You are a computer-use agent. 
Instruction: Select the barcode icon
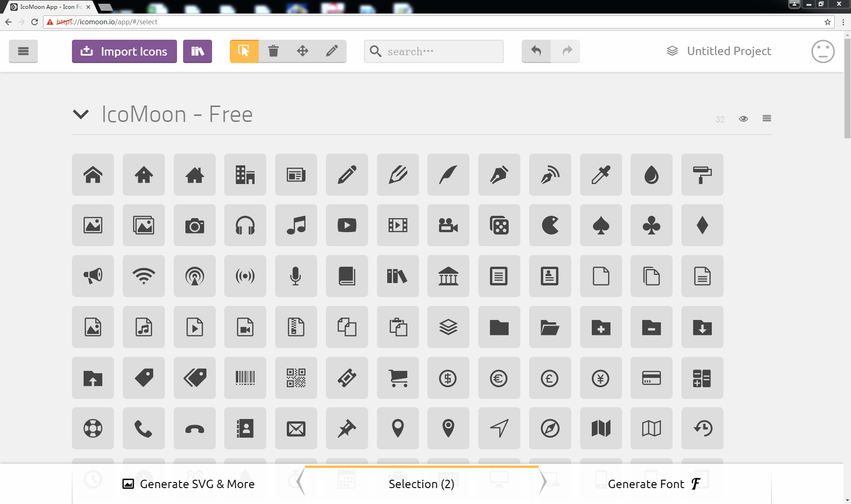[245, 378]
